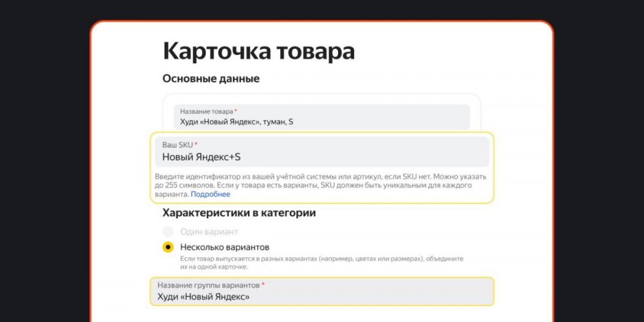Image resolution: width=644 pixels, height=322 pixels.
Task: Click the product name text "Худи «Новый Яндекс», туман, S"
Action: point(236,122)
